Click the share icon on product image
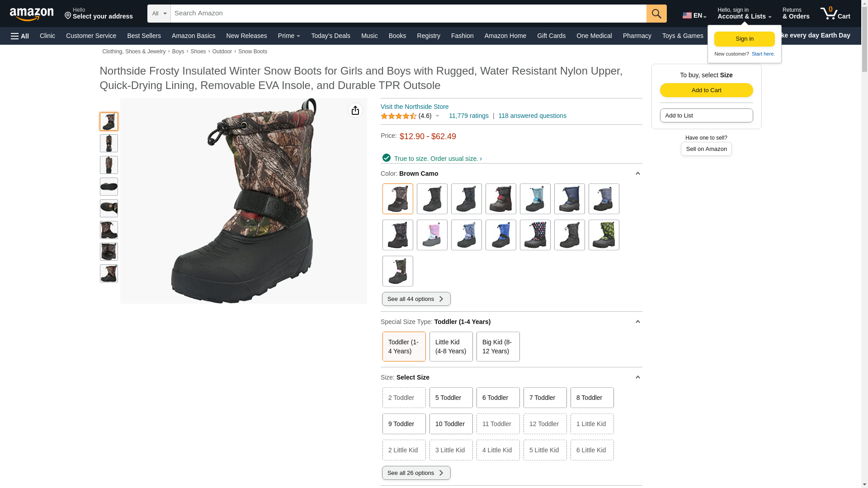This screenshot has height=488, width=868. pyautogui.click(x=355, y=110)
